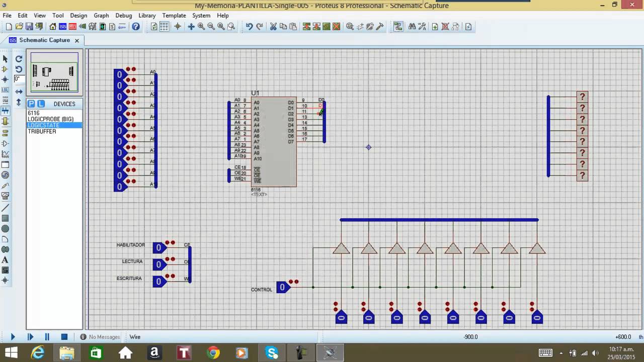Open the Design menu
Viewport: 644px width, 362px height.
[x=78, y=16]
